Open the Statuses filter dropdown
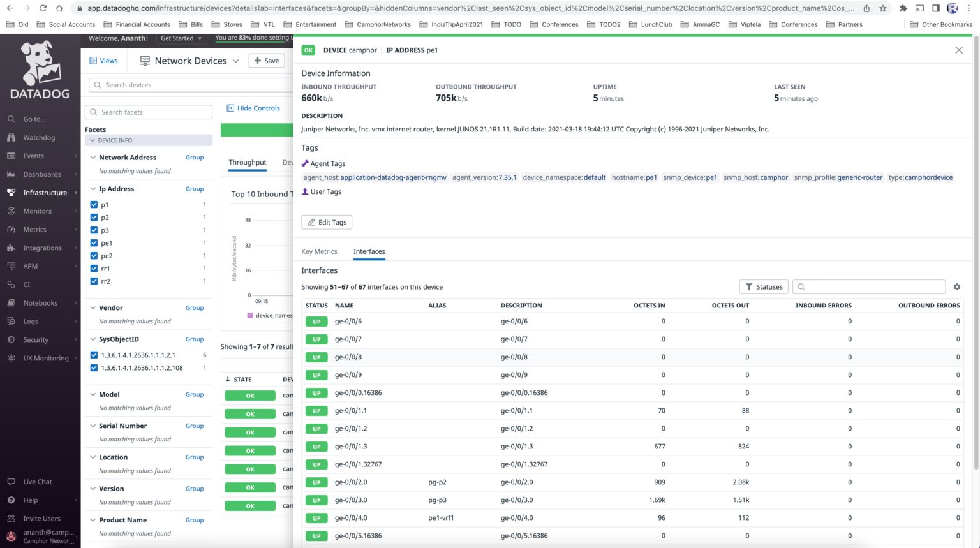Image resolution: width=980 pixels, height=548 pixels. (764, 286)
